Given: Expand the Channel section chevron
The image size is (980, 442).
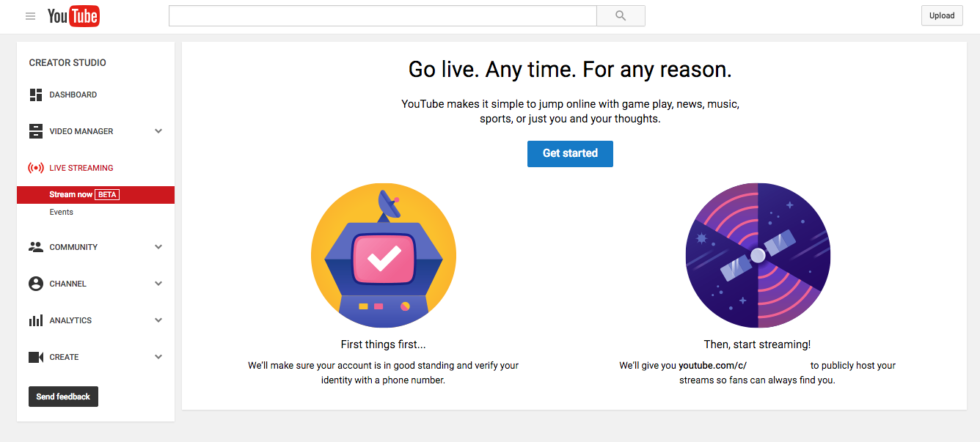Looking at the screenshot, I should (158, 284).
